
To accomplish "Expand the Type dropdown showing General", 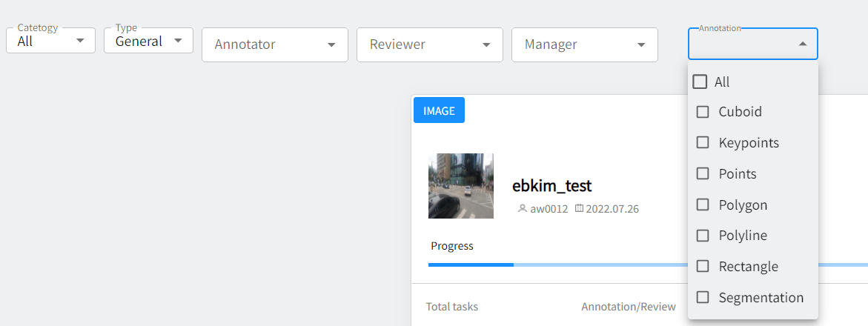I will point(148,41).
